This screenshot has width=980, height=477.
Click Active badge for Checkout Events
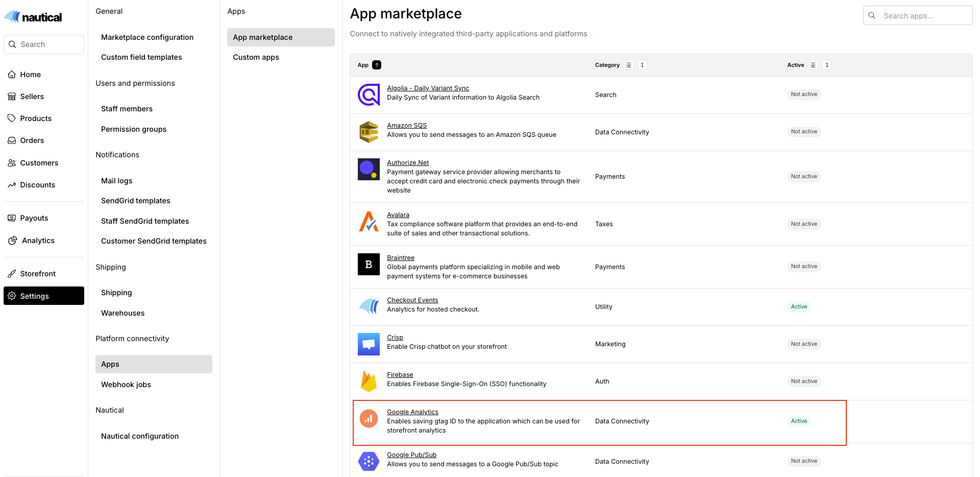(799, 307)
